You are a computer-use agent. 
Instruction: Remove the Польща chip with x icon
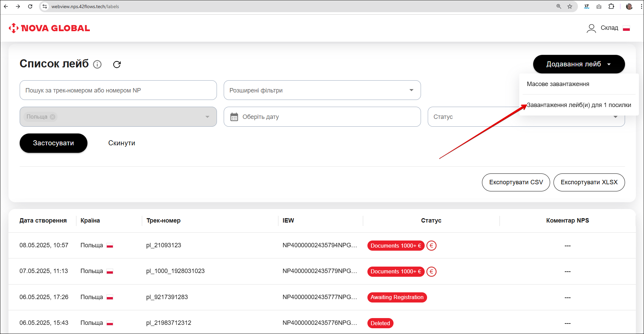click(53, 117)
